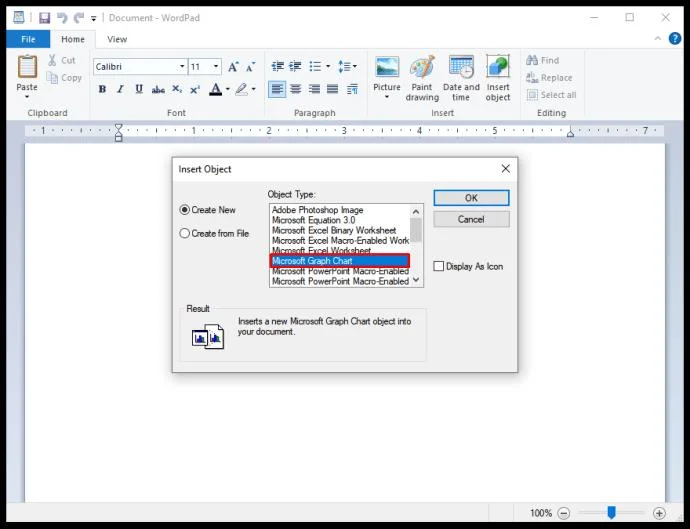The height and width of the screenshot is (529, 690).
Task: Click the object list scroll down arrow
Action: click(416, 280)
